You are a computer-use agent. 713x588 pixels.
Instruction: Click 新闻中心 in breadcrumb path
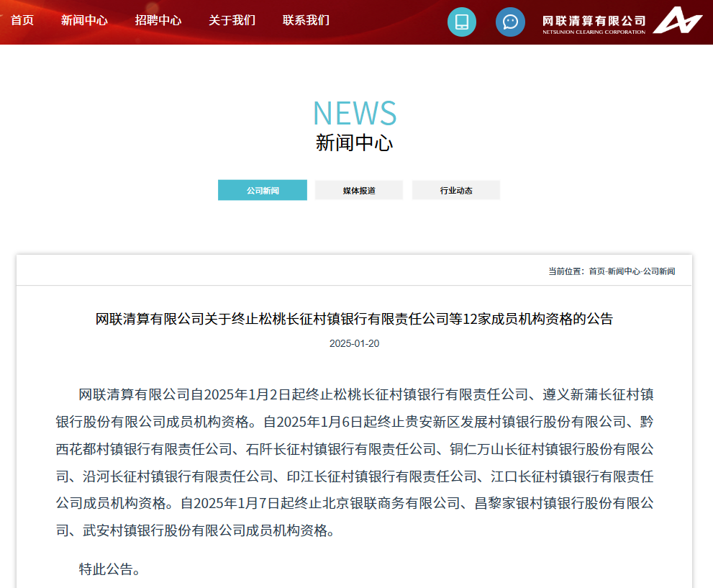pos(623,271)
